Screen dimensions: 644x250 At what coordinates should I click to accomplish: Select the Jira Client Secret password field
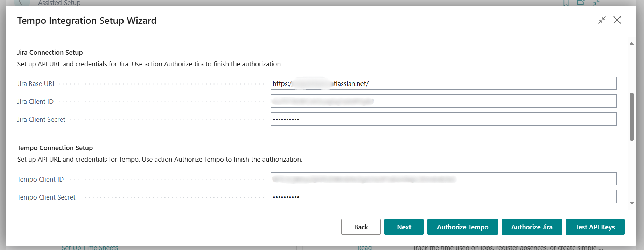click(x=443, y=119)
